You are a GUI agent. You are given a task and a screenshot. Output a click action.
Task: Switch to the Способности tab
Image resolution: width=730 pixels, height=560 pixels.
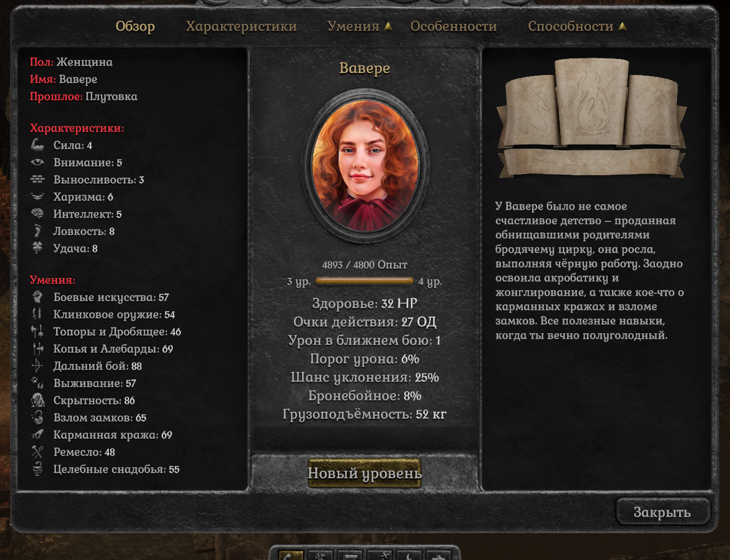coord(577,26)
